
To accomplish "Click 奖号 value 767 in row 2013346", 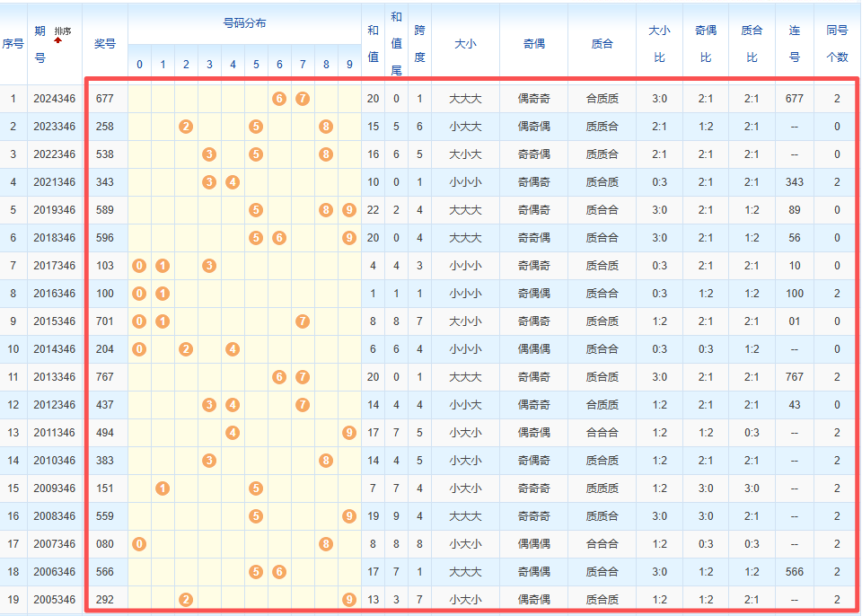I will (x=105, y=377).
